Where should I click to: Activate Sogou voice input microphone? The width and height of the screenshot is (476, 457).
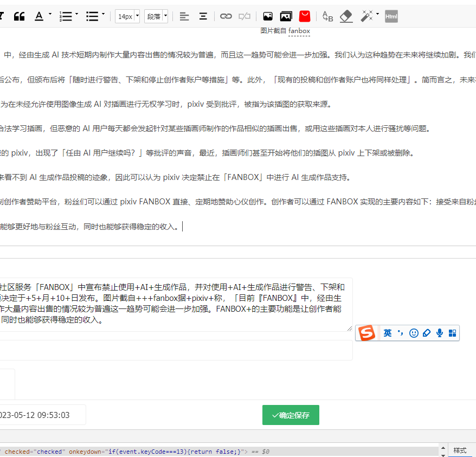440,333
